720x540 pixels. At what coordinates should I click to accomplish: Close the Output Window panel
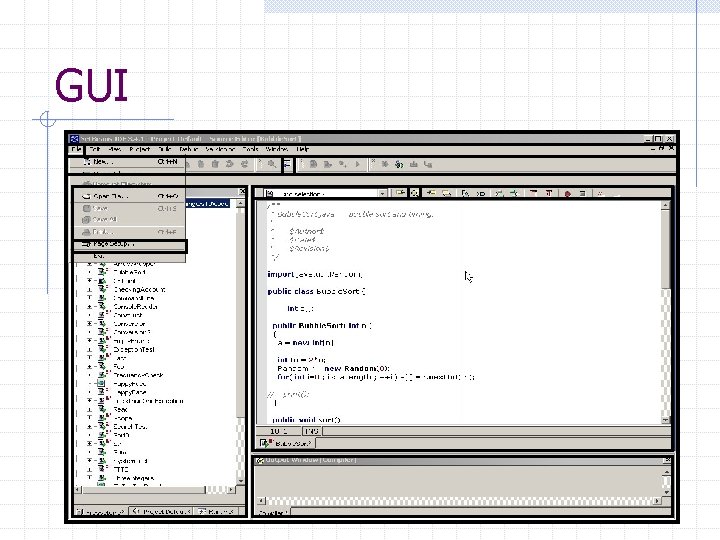coord(668,460)
